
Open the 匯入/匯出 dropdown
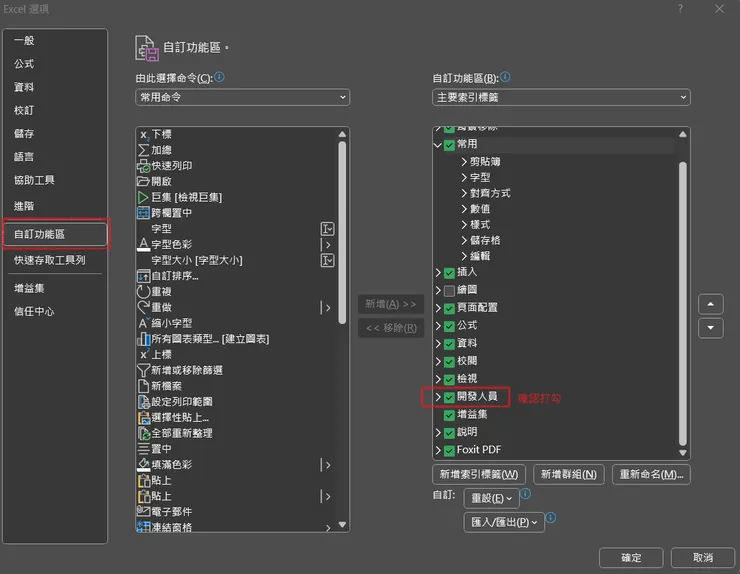tap(504, 522)
